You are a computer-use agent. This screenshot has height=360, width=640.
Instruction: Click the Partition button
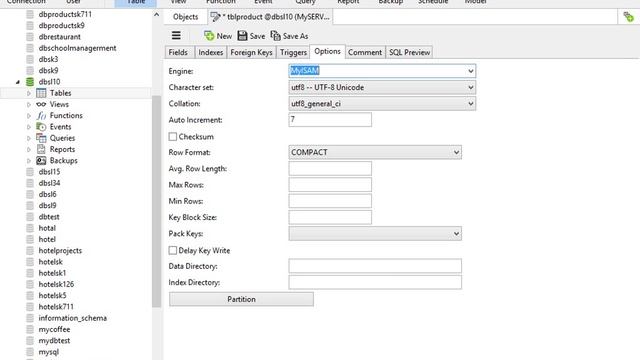point(241,299)
